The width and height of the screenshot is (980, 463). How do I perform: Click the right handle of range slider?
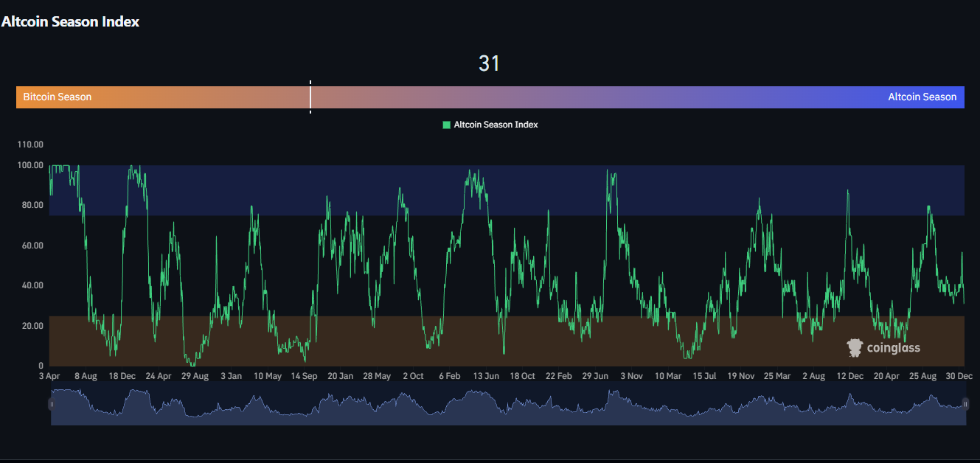[x=965, y=404]
